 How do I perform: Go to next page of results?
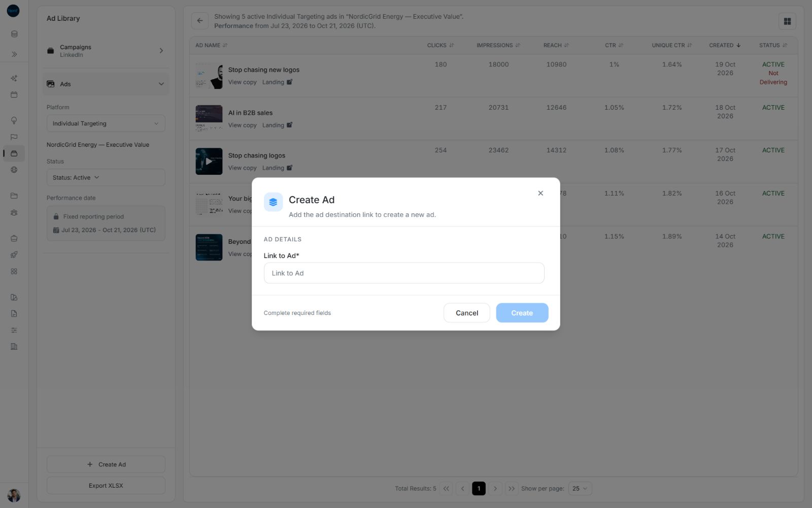495,489
